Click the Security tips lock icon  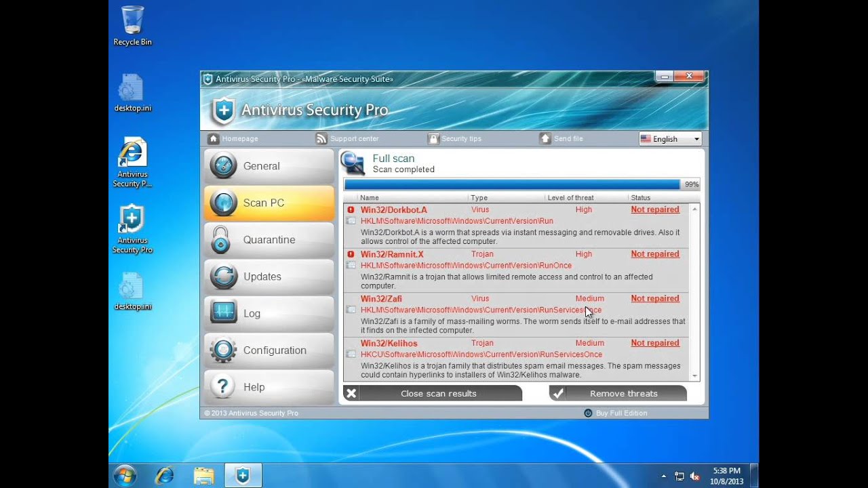pos(433,138)
